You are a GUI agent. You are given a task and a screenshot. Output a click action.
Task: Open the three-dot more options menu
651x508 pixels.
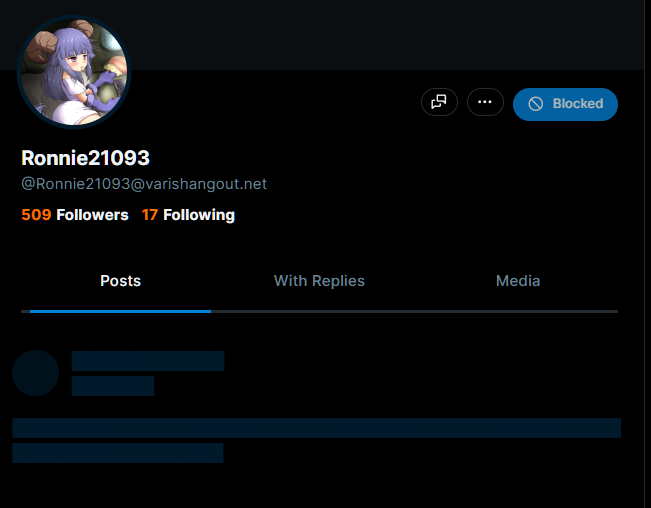[x=485, y=102]
